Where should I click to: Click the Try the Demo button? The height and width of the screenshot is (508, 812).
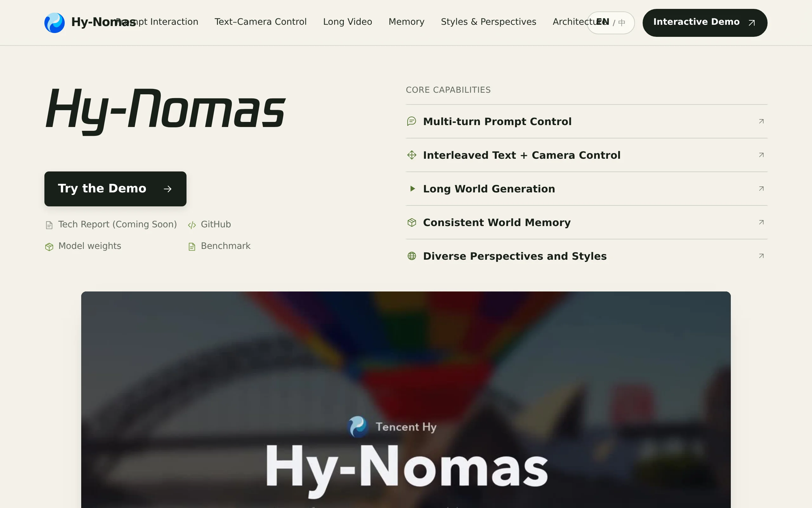[x=115, y=189]
